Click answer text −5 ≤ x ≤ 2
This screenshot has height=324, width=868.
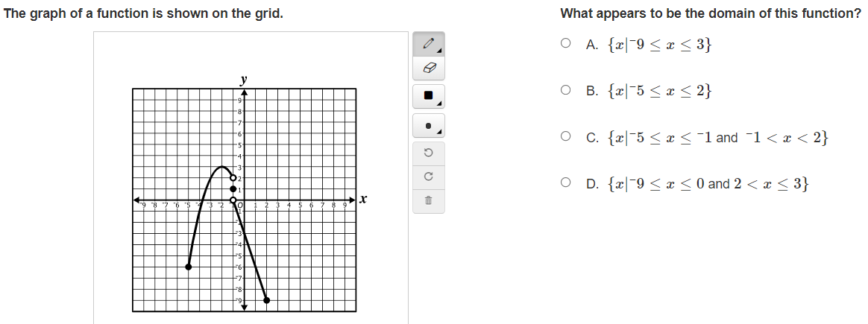[660, 92]
